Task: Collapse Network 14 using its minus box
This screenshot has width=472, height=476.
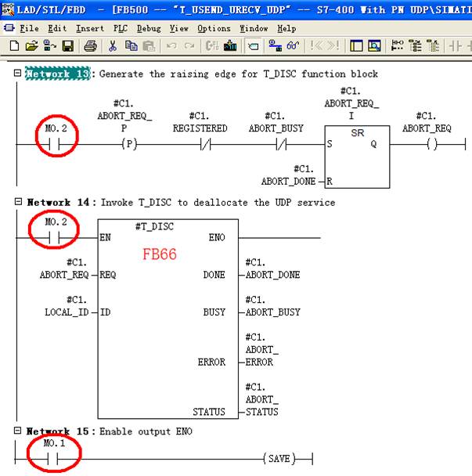Action: pyautogui.click(x=18, y=202)
